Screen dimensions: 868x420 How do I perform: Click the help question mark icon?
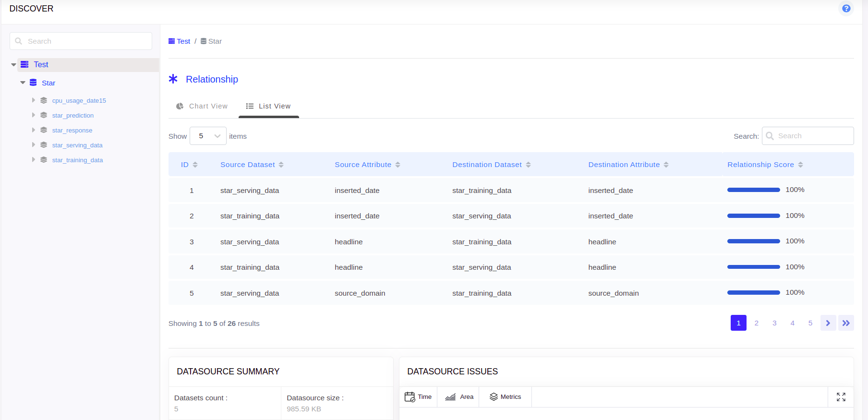[846, 9]
